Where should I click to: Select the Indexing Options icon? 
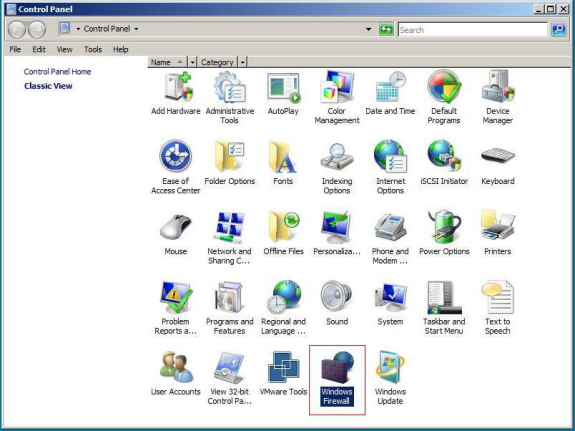coord(337,168)
